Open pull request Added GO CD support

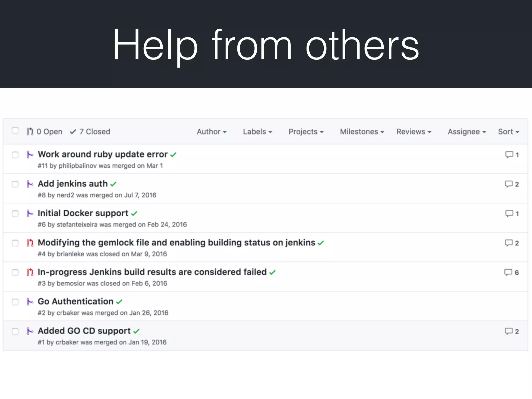point(84,331)
